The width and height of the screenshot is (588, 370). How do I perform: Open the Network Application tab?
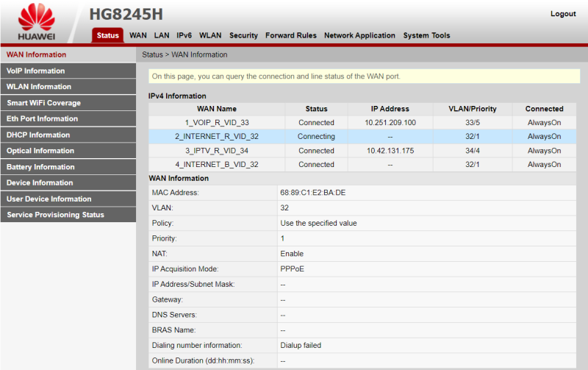pos(359,35)
